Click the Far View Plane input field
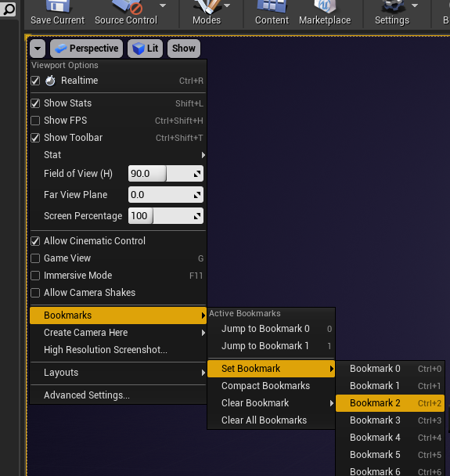450x476 pixels. coord(166,195)
